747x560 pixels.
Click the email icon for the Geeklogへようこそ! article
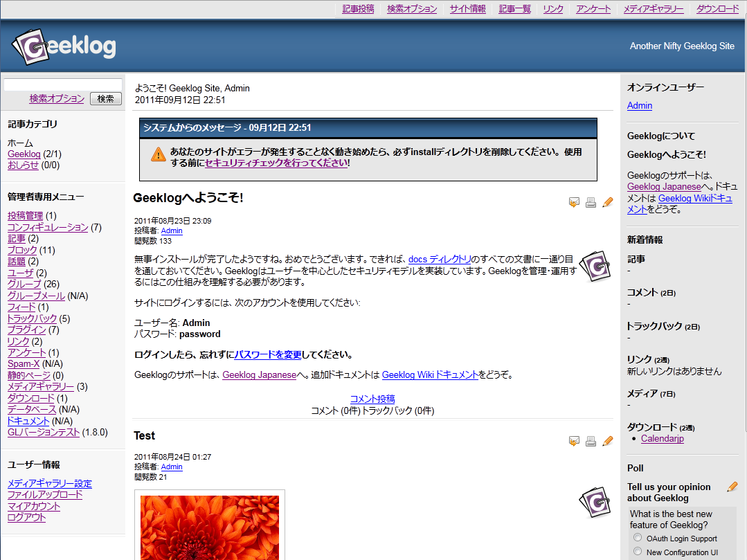point(574,202)
